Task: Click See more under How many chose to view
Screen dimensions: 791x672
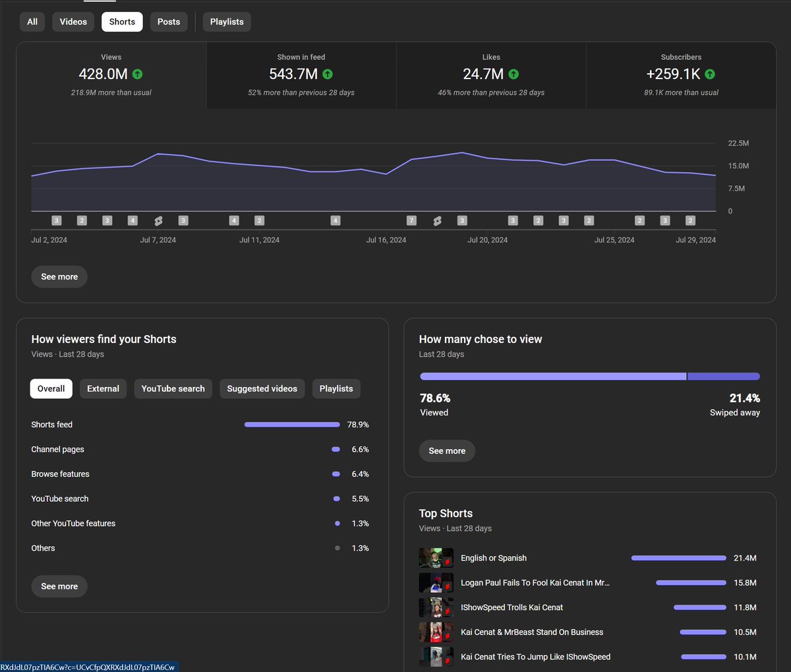Action: (447, 451)
